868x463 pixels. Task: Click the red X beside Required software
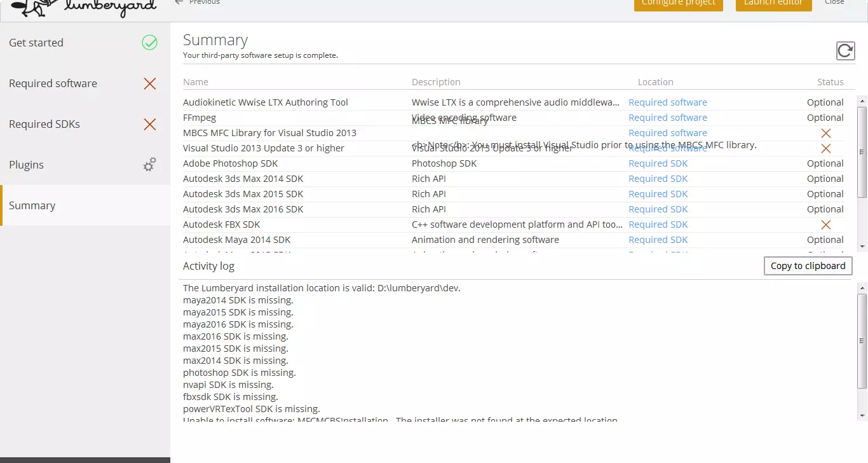[x=149, y=83]
